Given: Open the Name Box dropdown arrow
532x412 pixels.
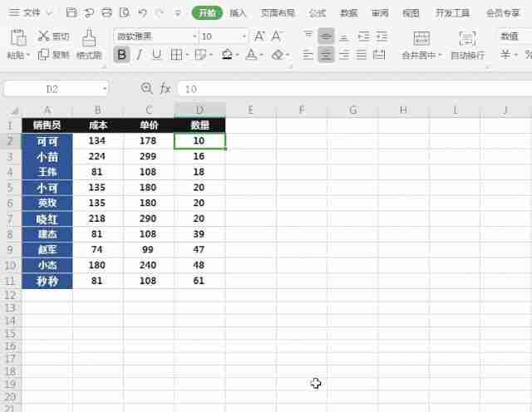Looking at the screenshot, I should click(105, 89).
